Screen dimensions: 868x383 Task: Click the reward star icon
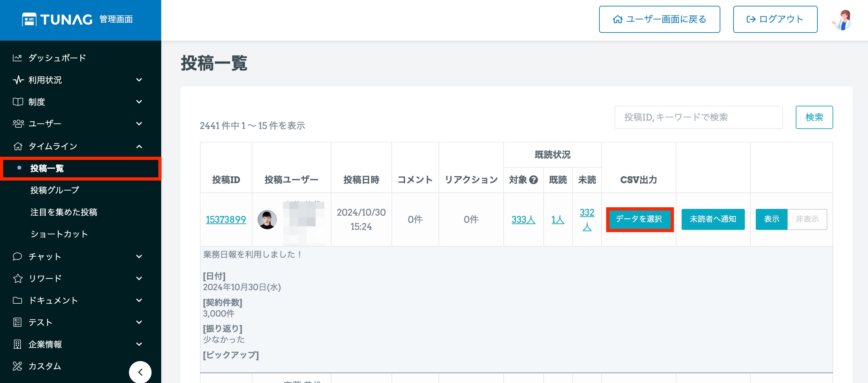coord(17,278)
